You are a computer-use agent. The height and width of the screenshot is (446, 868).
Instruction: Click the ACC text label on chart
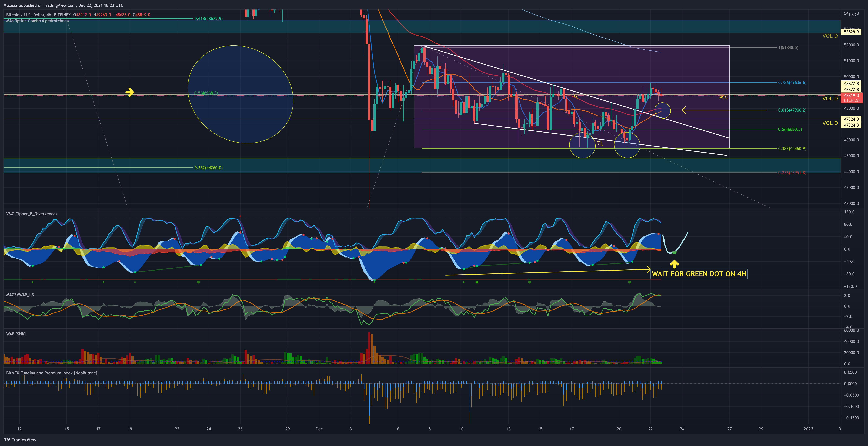point(723,97)
